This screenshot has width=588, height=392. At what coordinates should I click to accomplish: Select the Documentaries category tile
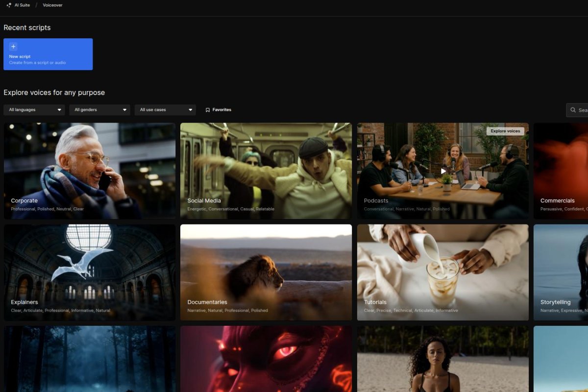pos(266,272)
